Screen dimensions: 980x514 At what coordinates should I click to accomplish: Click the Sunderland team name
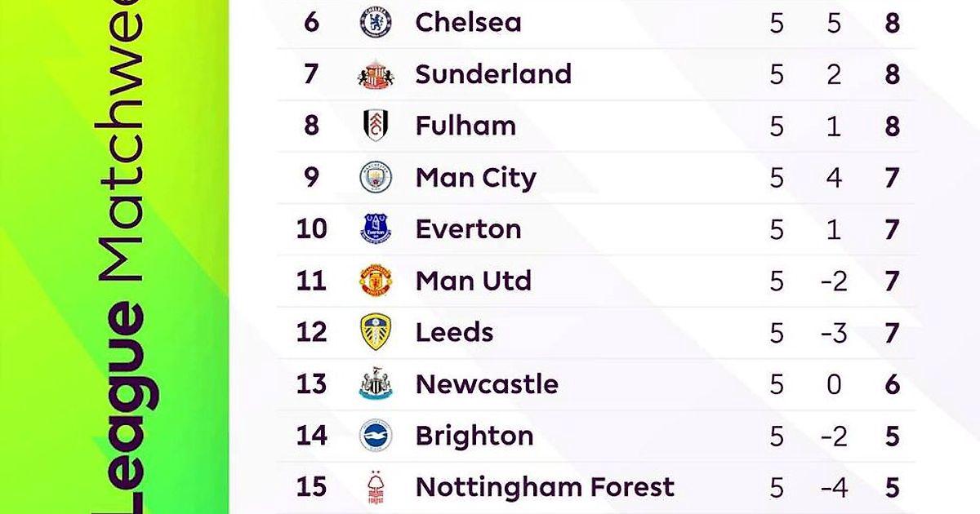(493, 74)
